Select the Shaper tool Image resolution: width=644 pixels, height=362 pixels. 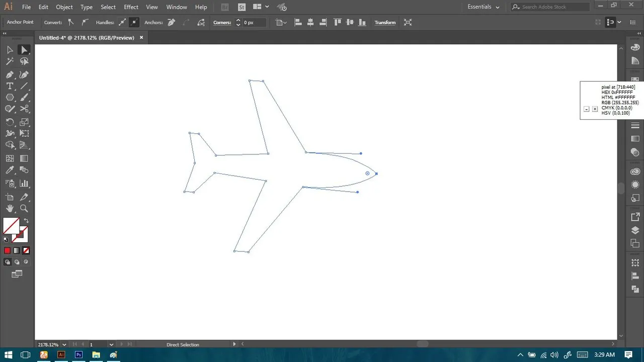tap(10, 109)
